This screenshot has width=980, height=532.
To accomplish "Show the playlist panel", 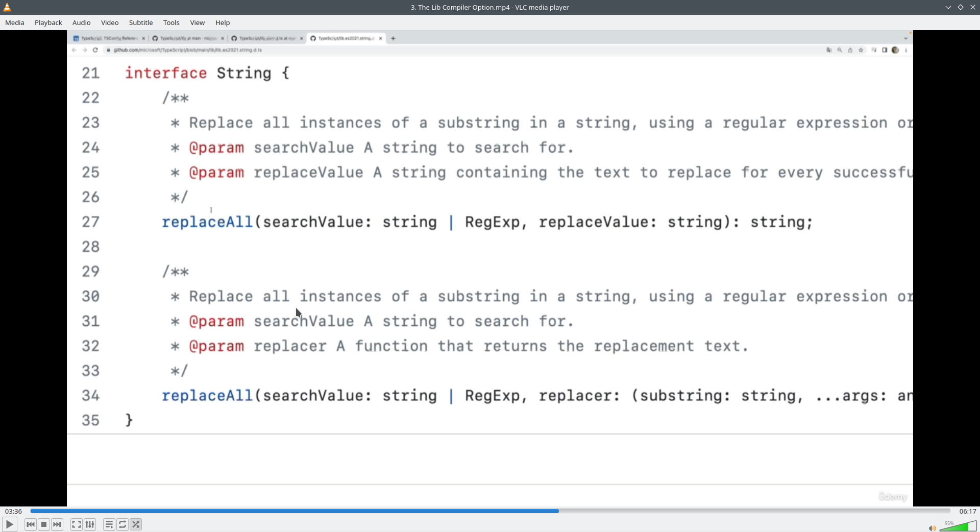I will [x=109, y=524].
